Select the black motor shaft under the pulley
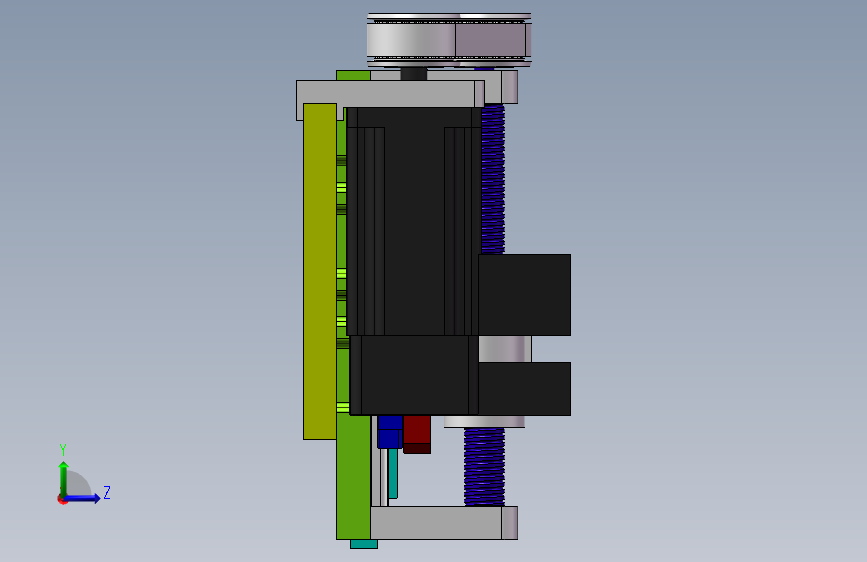Viewport: 867px width, 562px height. 414,74
